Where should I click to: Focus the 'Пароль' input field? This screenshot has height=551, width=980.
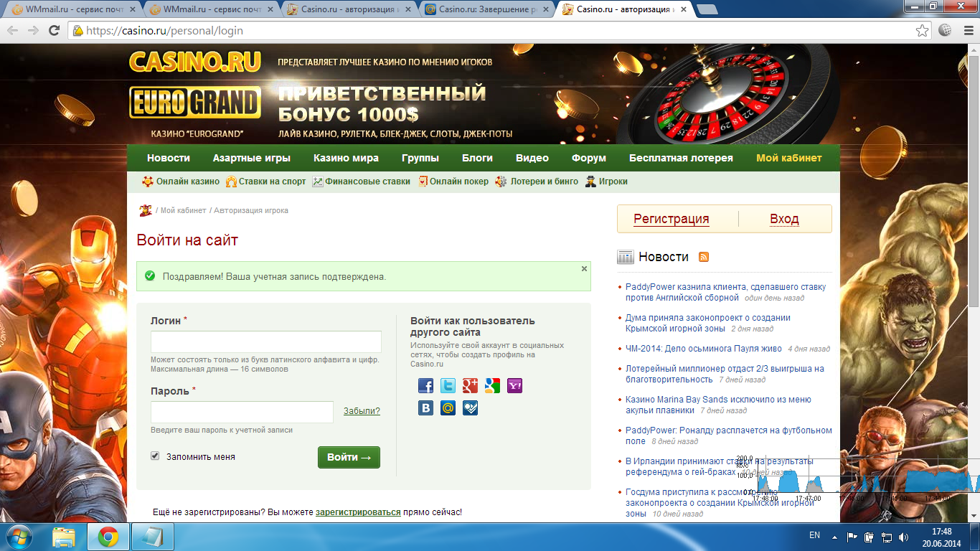pos(242,412)
